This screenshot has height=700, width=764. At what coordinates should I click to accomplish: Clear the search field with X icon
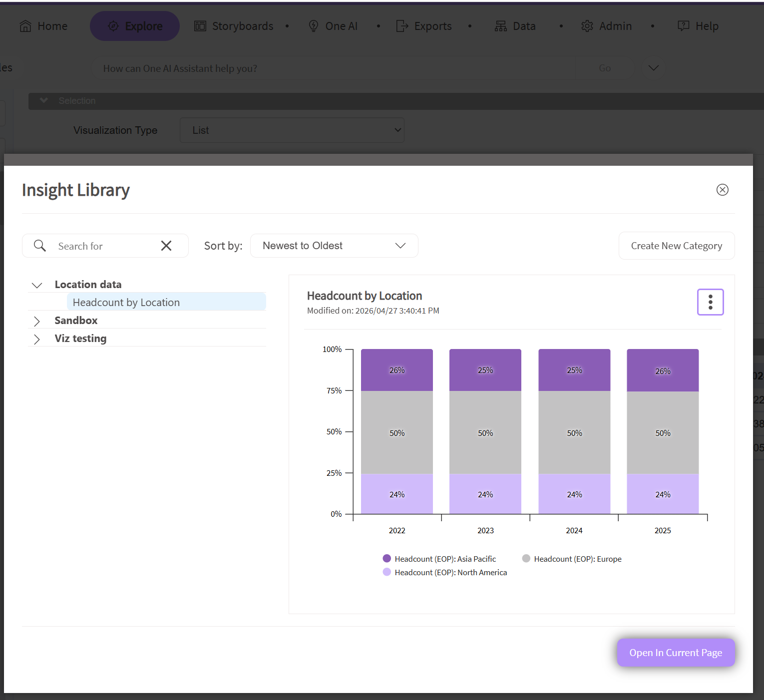[166, 246]
